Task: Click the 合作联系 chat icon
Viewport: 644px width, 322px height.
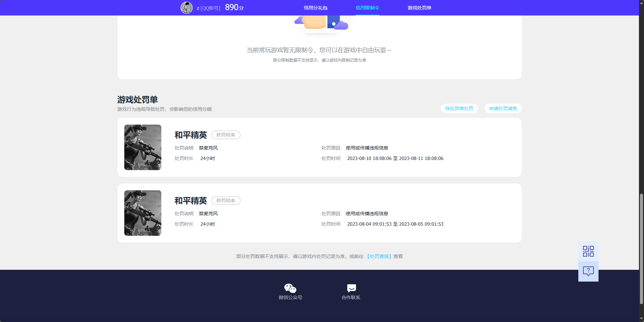Action: tap(351, 288)
